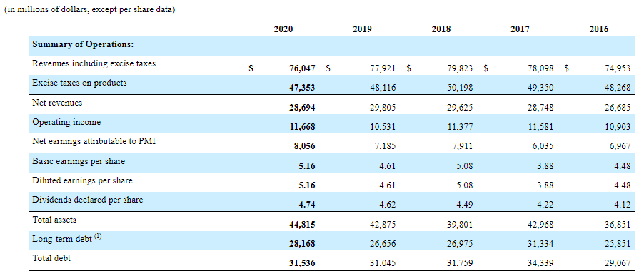Select the 2016 column header
644x276 pixels.
599,29
